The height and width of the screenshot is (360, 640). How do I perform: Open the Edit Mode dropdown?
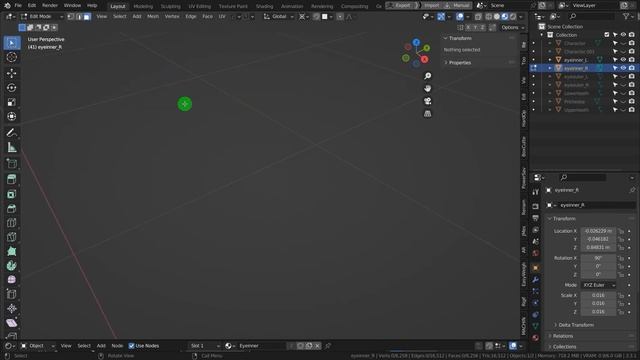(x=42, y=16)
